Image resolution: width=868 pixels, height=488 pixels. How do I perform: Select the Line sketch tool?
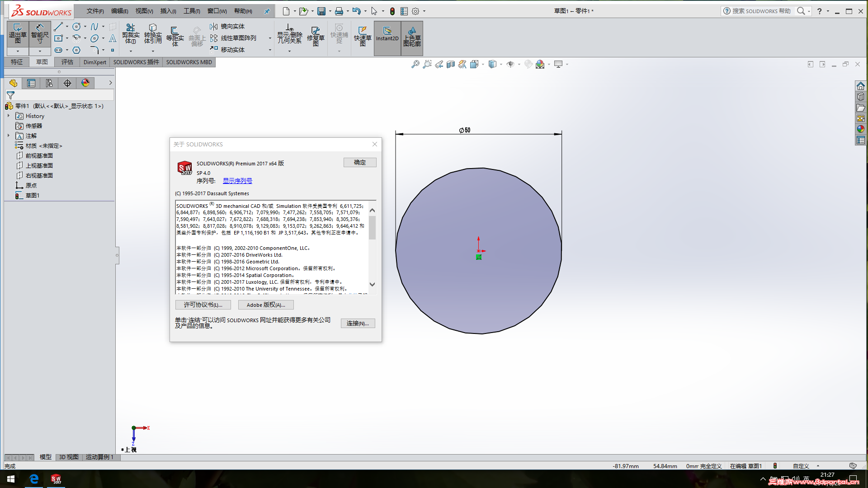click(58, 27)
